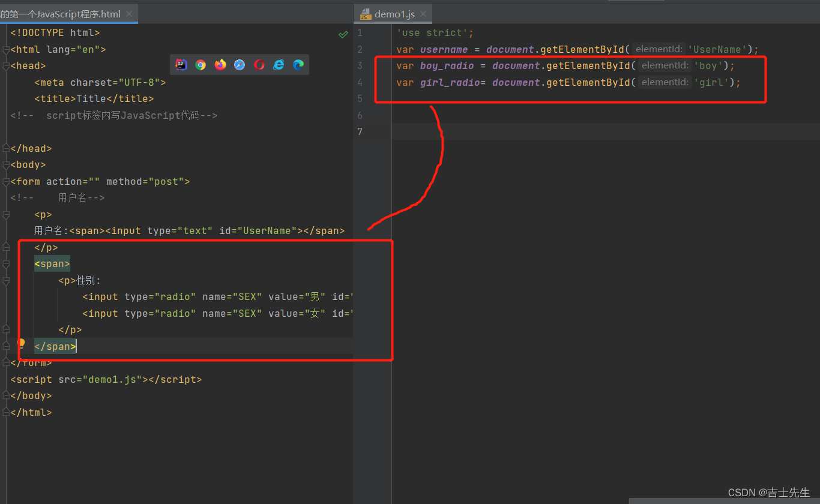The width and height of the screenshot is (820, 504).
Task: Click the JS file icon on demo1.js tab
Action: (x=366, y=14)
